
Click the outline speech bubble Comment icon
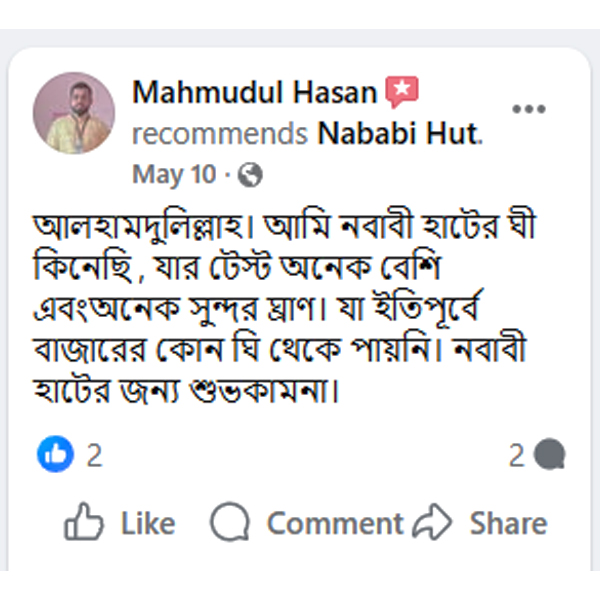[229, 522]
